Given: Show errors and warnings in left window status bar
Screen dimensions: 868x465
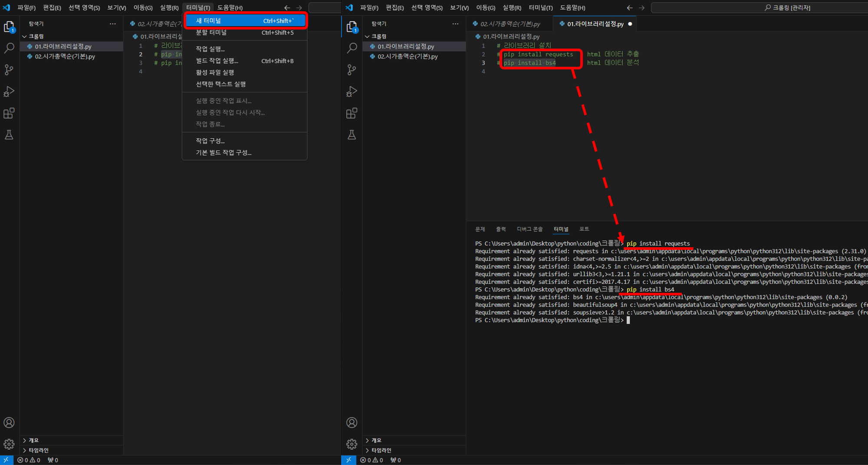Looking at the screenshot, I should point(29,460).
